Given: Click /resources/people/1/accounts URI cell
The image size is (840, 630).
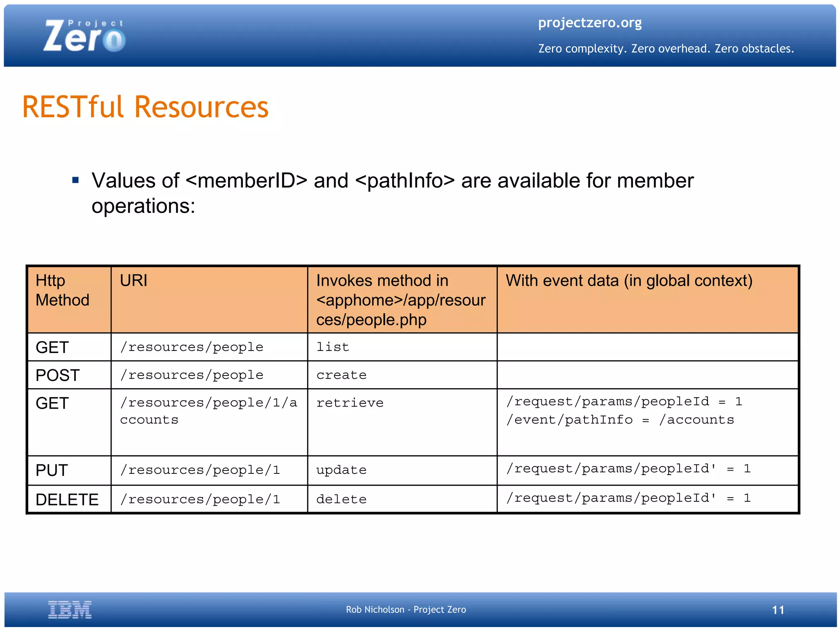Looking at the screenshot, I should [208, 411].
